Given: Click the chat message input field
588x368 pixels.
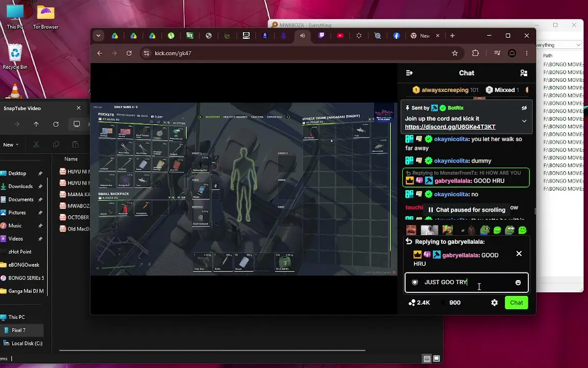Looking at the screenshot, I should (x=467, y=282).
